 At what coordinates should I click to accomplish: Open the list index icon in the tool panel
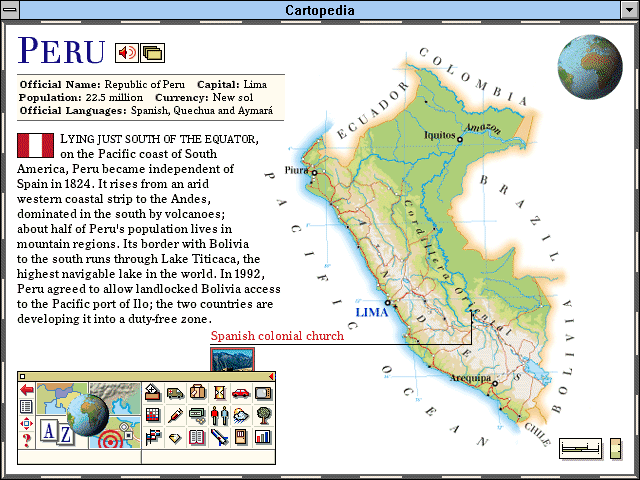click(27, 407)
